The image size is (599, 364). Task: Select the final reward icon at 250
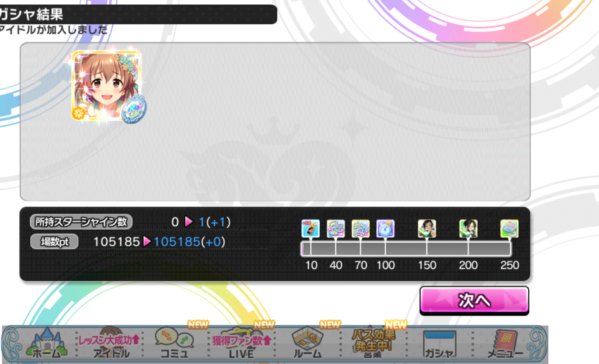click(x=509, y=229)
